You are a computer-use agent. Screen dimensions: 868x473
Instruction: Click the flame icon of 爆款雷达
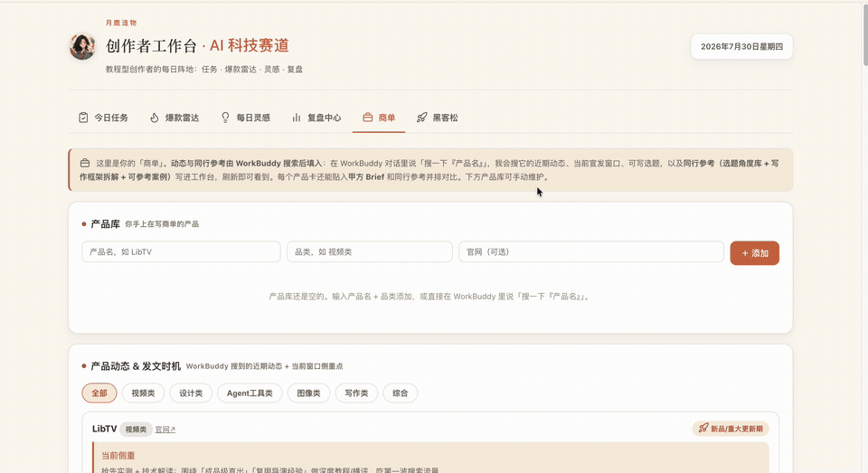[x=155, y=118]
